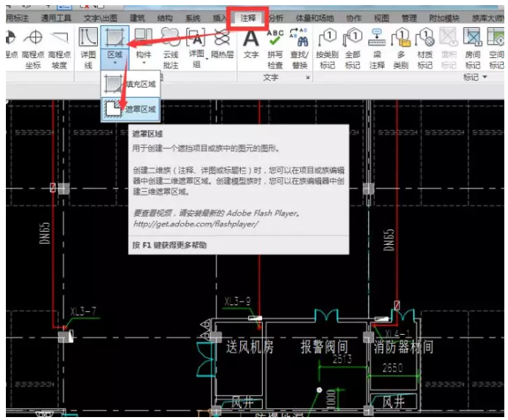508x420 pixels.
Task: Select the 高程点坡度 spot slope tool
Action: click(x=60, y=49)
